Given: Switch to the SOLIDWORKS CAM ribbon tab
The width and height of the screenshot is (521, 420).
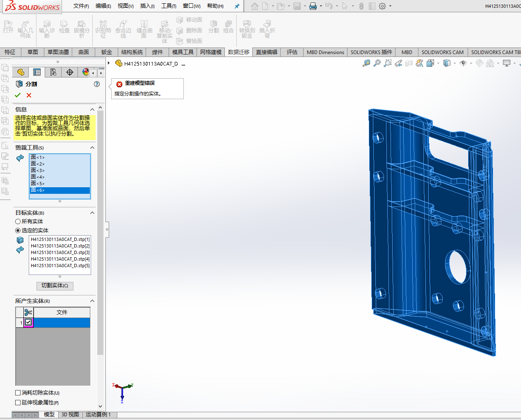Looking at the screenshot, I should (x=443, y=52).
